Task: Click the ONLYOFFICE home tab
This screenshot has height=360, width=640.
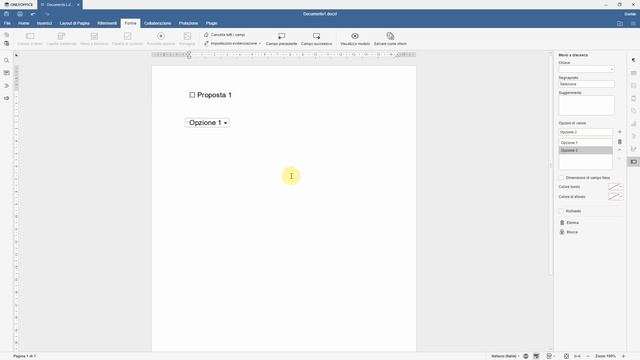Action: 18,4
